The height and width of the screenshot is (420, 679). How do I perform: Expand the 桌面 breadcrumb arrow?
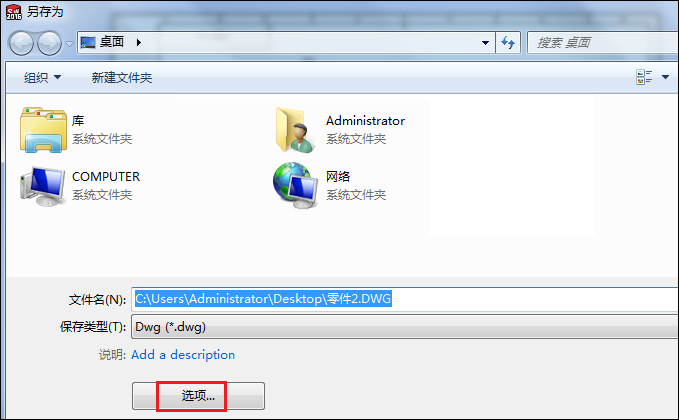(139, 42)
